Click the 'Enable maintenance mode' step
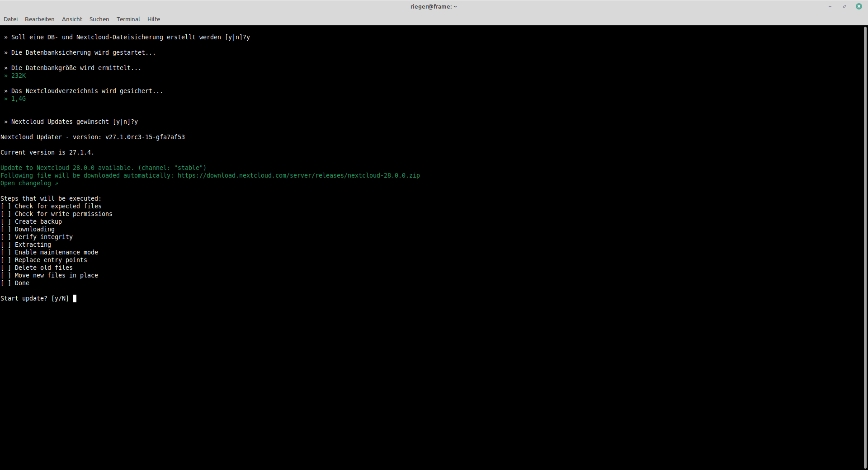Viewport: 868px width, 470px height. pos(49,252)
